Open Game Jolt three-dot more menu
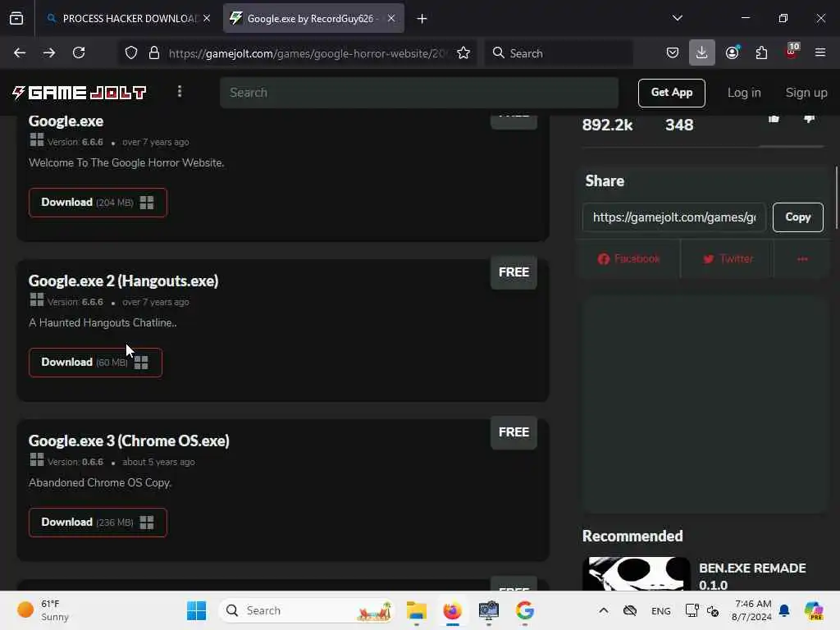This screenshot has height=630, width=840. pos(180,92)
